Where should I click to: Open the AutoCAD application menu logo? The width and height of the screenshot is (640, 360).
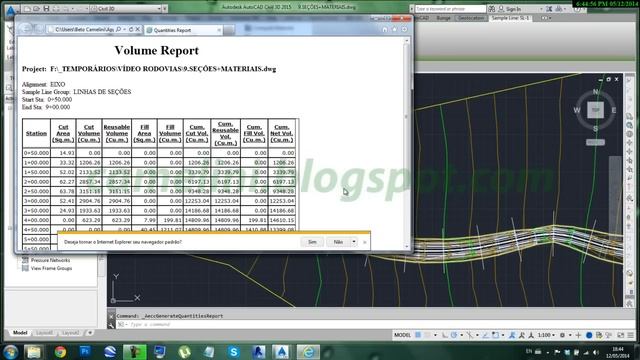pyautogui.click(x=10, y=10)
